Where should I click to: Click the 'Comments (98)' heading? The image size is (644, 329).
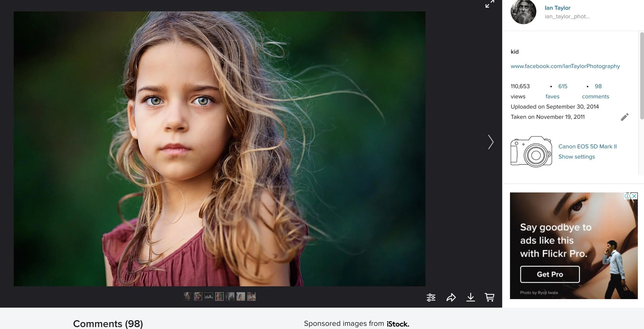pos(108,324)
